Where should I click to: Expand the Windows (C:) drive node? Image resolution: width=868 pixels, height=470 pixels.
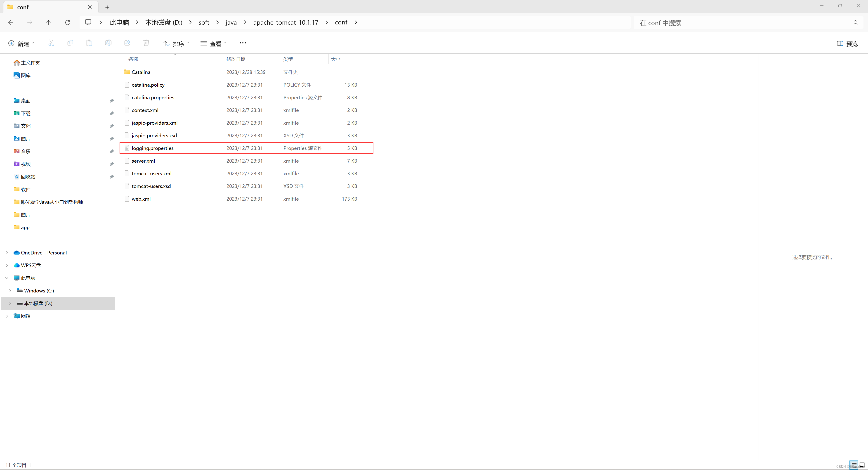tap(10, 291)
